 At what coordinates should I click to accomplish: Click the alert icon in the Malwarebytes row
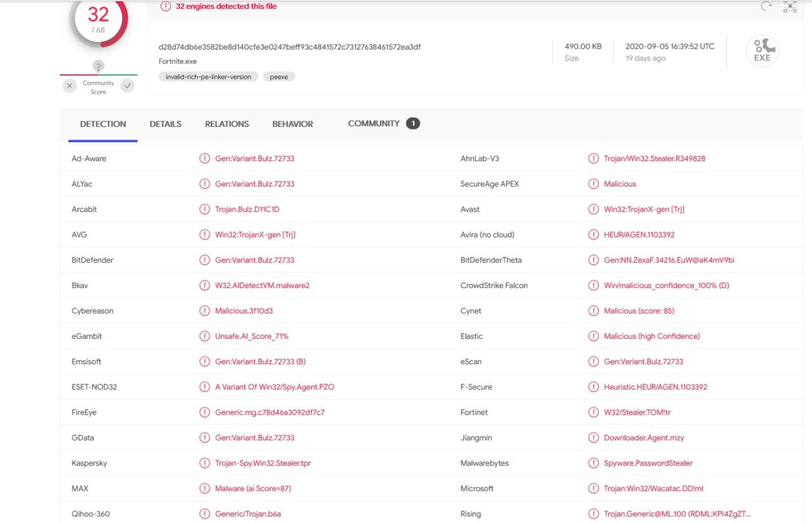593,463
